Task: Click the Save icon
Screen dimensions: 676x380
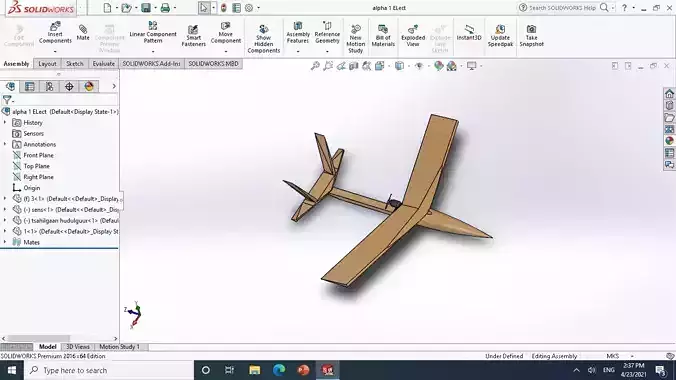Action: (x=146, y=8)
